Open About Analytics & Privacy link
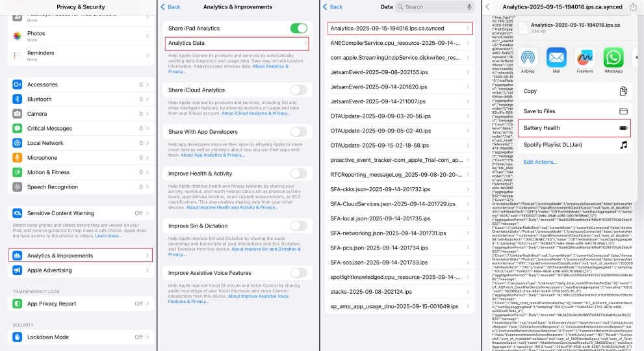Viewport: 644px width, 351px height. pos(228,69)
